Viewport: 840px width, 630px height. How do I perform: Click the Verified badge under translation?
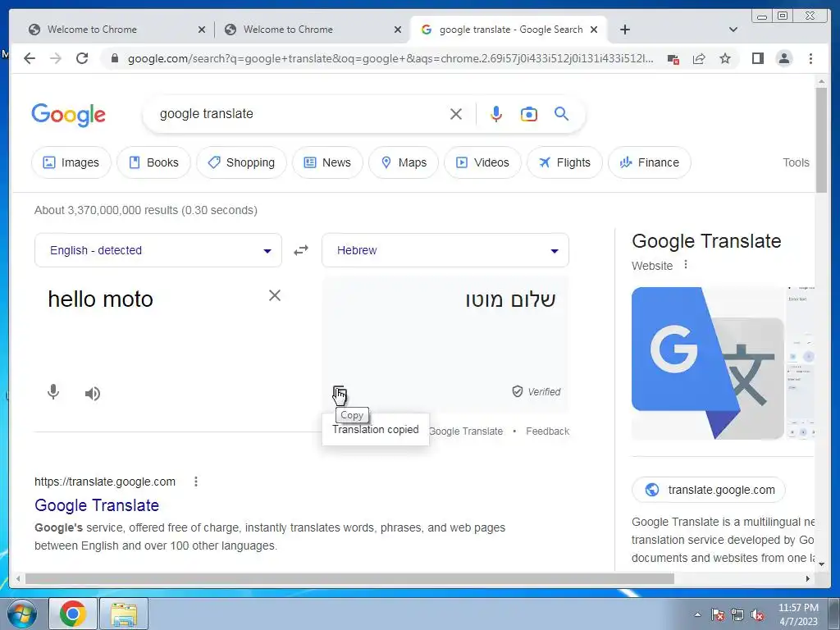(x=536, y=391)
